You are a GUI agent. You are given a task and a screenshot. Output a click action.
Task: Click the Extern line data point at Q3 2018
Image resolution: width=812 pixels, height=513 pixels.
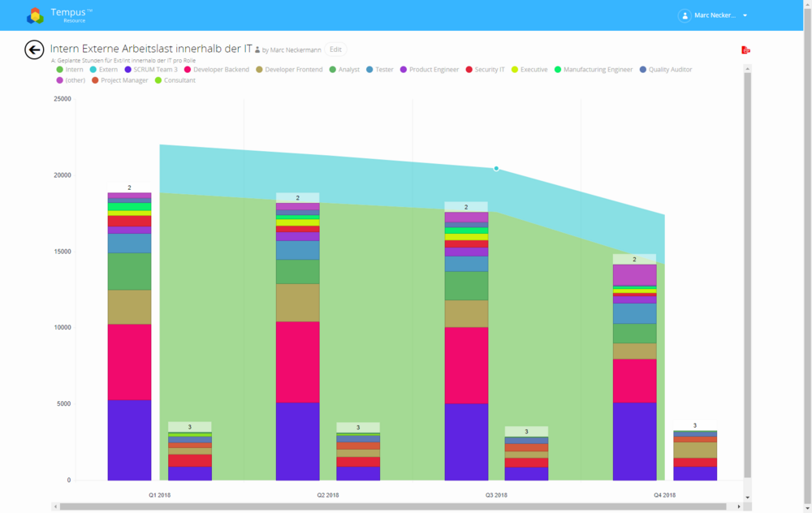(x=496, y=169)
